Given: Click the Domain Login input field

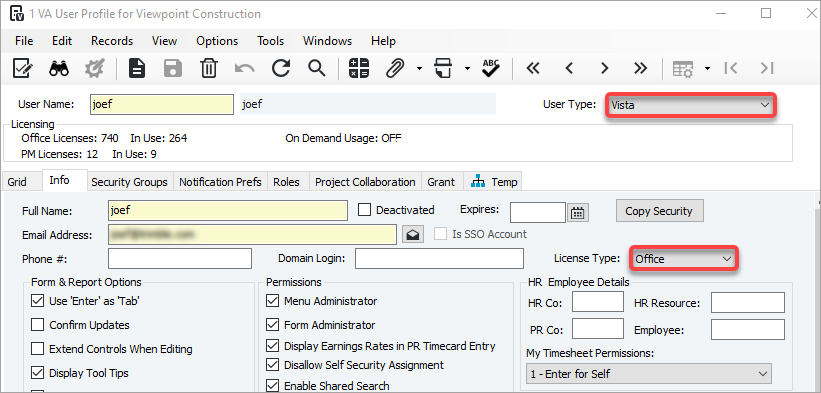Looking at the screenshot, I should click(x=439, y=259).
